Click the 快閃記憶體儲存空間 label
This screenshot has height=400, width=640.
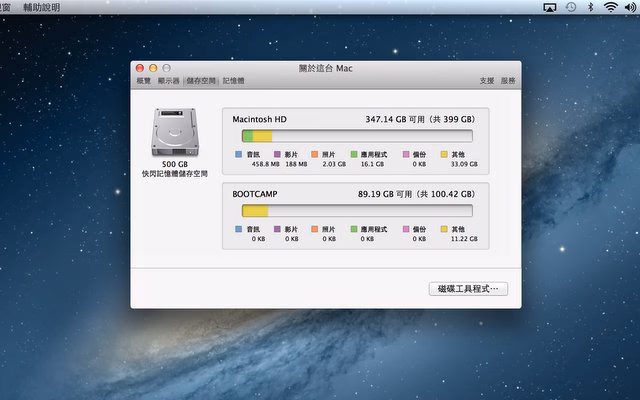175,174
